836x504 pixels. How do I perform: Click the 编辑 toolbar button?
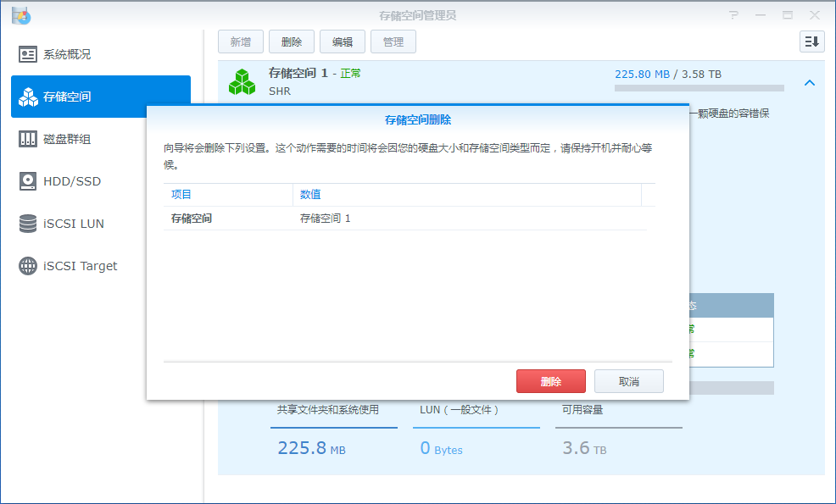coord(342,42)
